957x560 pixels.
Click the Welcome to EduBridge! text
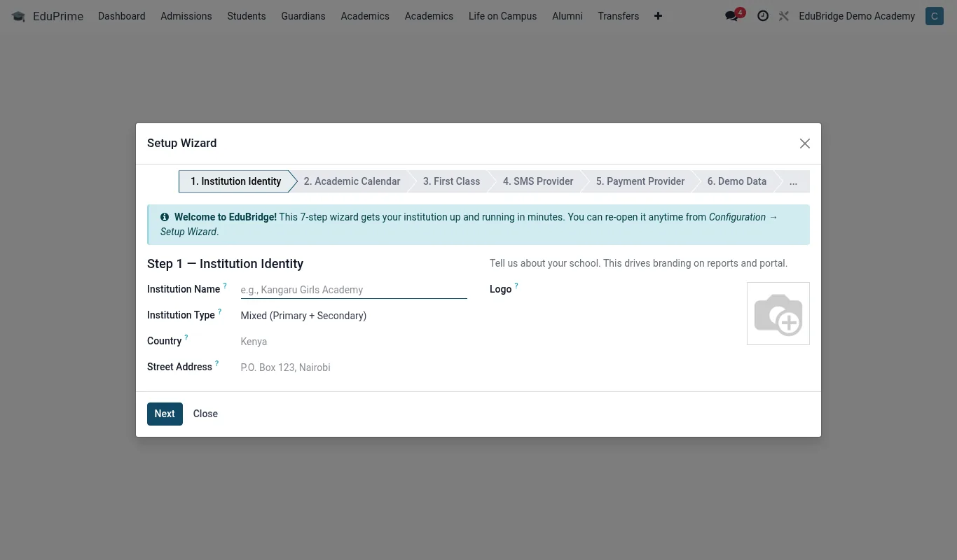coord(226,217)
